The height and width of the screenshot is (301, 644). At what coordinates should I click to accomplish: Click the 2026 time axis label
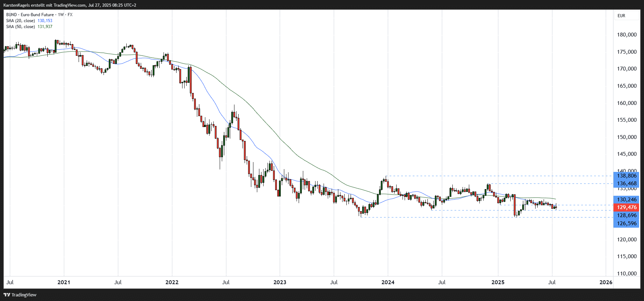(x=606, y=282)
